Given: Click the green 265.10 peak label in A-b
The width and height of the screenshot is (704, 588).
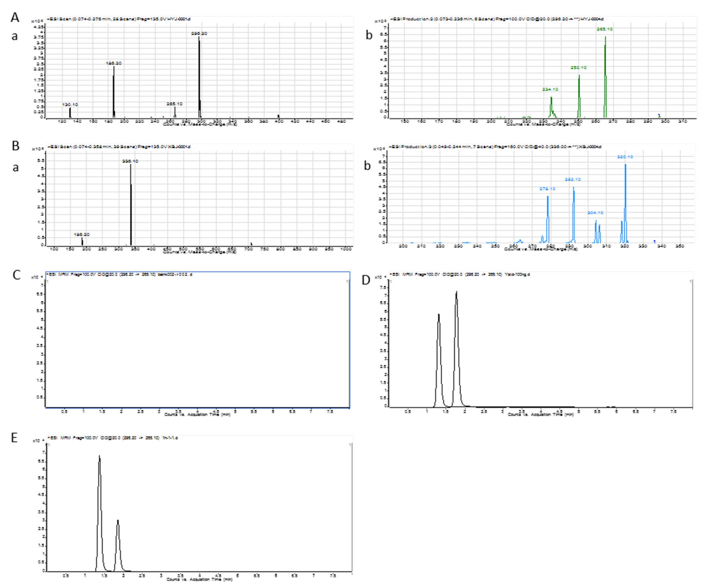Looking at the screenshot, I should [604, 29].
